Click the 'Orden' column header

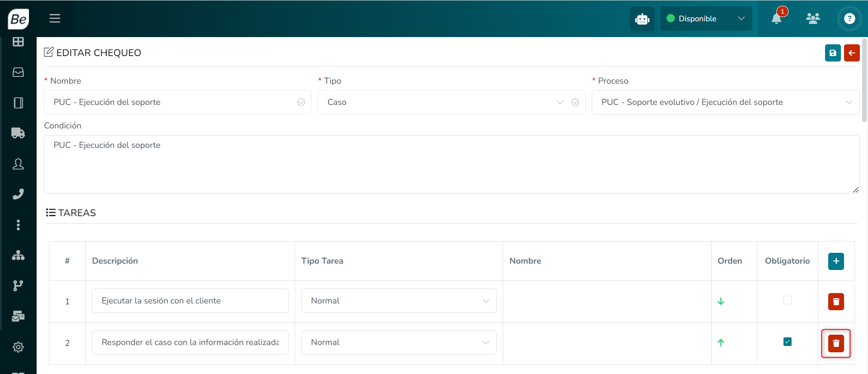730,261
